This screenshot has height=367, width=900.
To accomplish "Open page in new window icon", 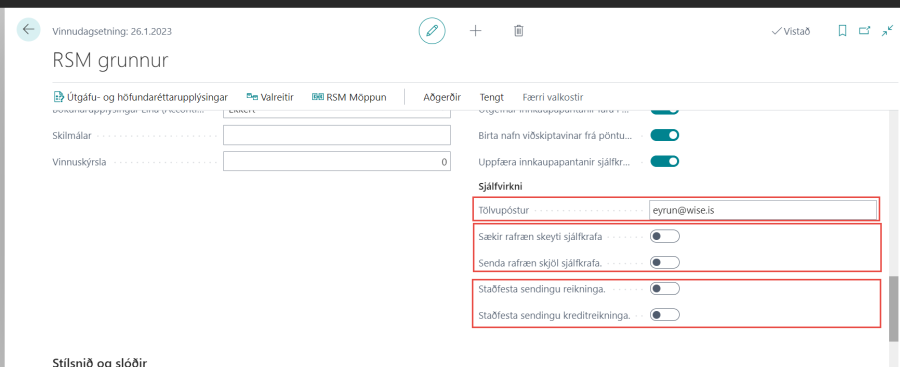I will tap(864, 31).
